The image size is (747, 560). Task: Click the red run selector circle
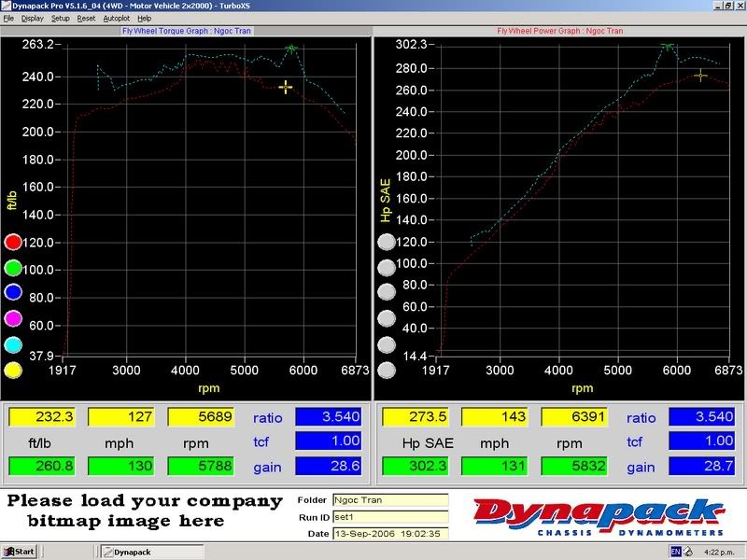[x=13, y=243]
